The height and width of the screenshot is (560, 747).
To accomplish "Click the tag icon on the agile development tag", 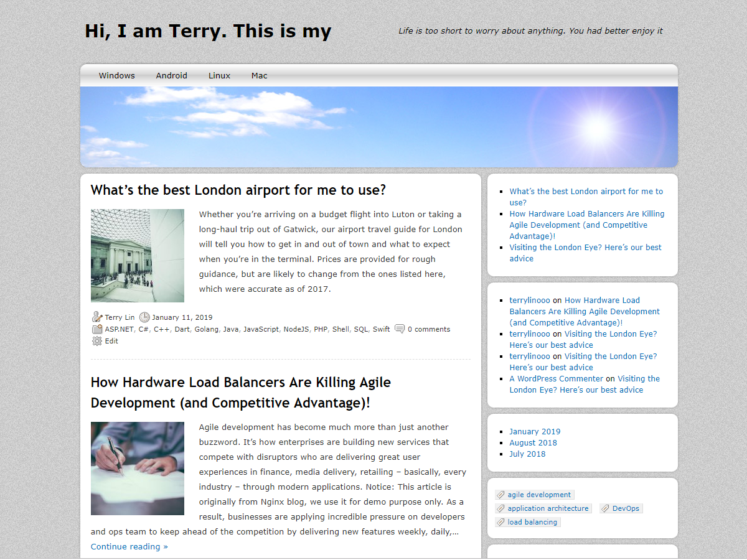I will tap(500, 495).
